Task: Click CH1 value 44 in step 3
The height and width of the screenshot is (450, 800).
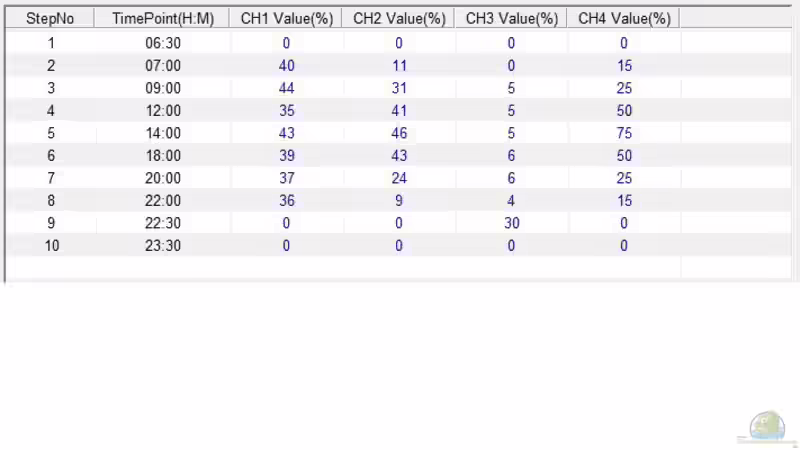Action: (x=286, y=88)
